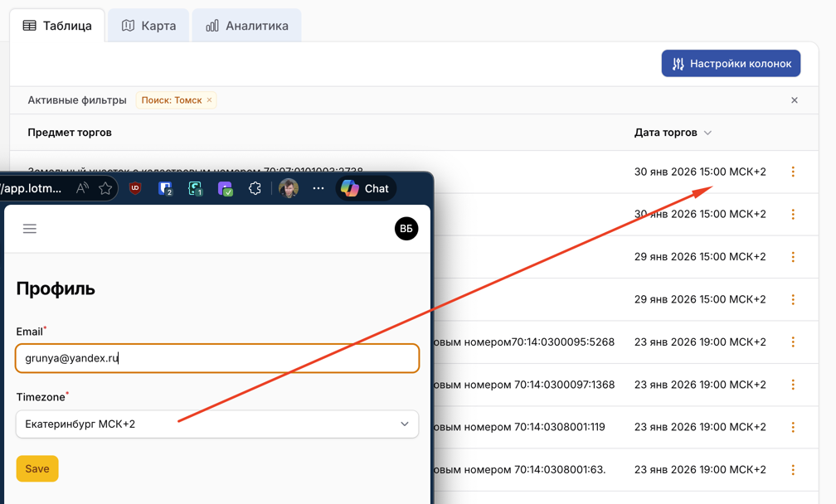
Task: Open the browser Extensions puzzle icon
Action: (255, 189)
